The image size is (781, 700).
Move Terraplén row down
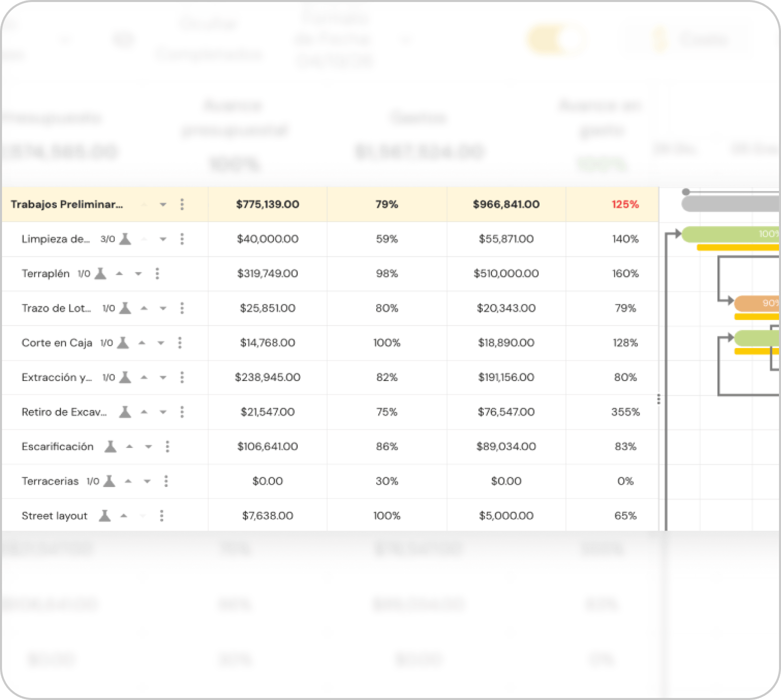coord(138,274)
